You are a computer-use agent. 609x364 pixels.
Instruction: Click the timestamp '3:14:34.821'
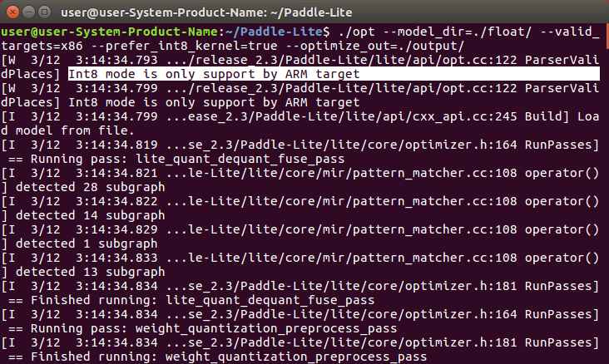coord(117,173)
